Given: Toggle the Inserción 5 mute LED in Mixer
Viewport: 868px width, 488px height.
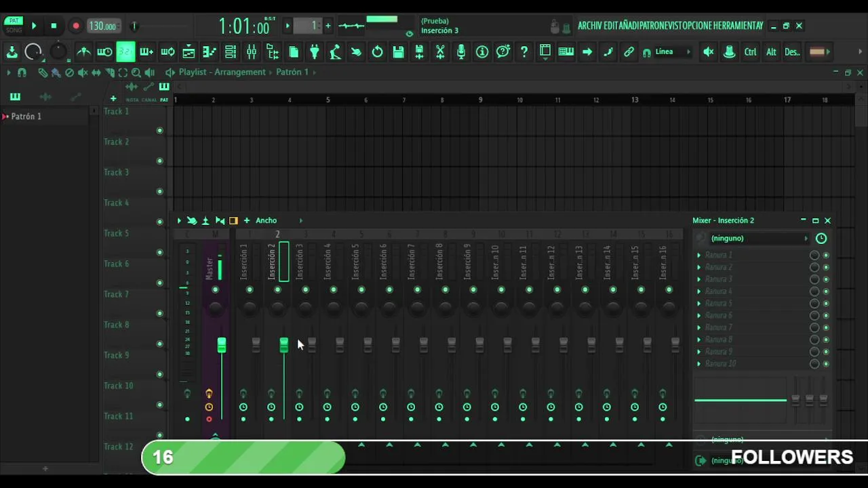Looking at the screenshot, I should tap(361, 290).
